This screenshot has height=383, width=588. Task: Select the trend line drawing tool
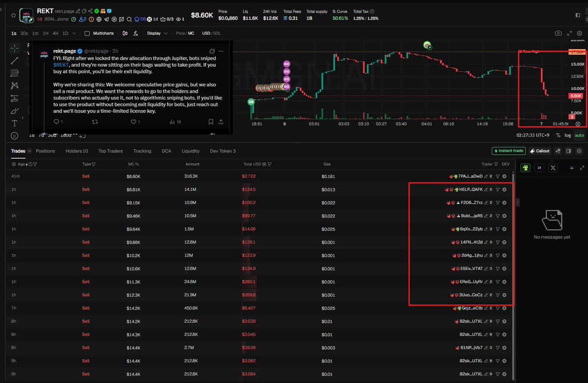[x=14, y=60]
